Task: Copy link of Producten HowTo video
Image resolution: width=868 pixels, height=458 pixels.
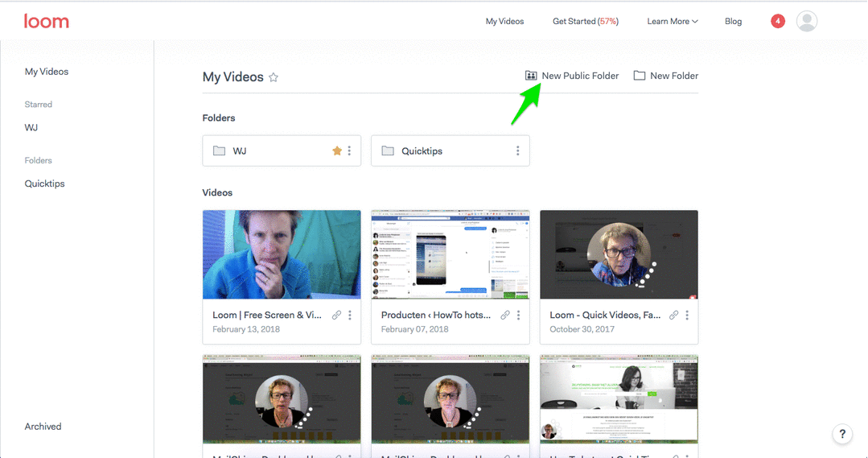Action: click(505, 315)
